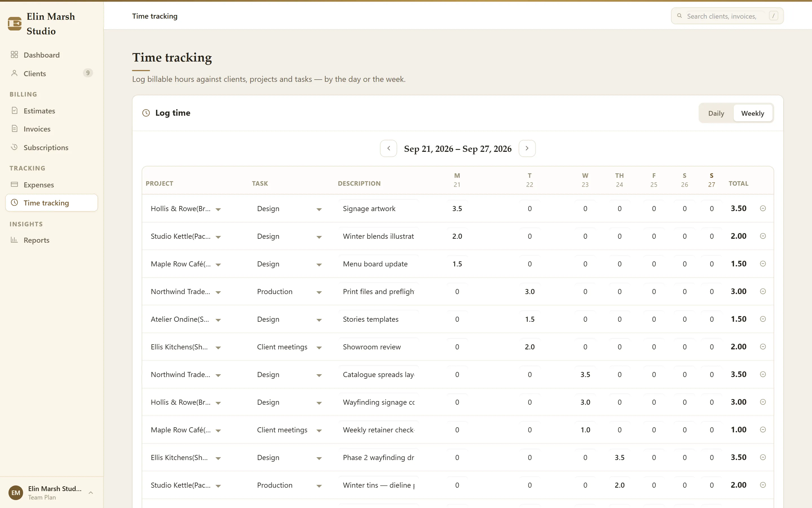Remove the Winter tins dieline row
Image resolution: width=812 pixels, height=508 pixels.
pos(763,485)
